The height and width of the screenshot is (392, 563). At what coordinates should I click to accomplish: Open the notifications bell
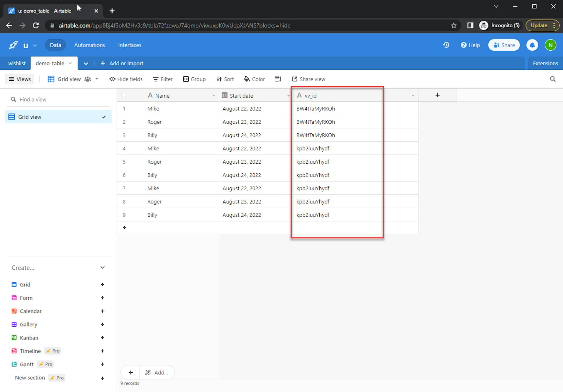532,45
